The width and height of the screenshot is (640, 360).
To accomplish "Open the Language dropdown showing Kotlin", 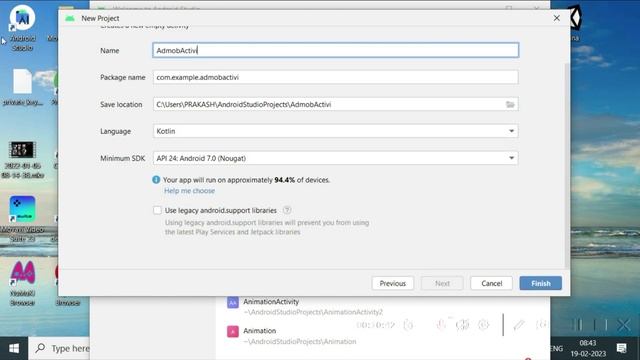I will pyautogui.click(x=336, y=131).
